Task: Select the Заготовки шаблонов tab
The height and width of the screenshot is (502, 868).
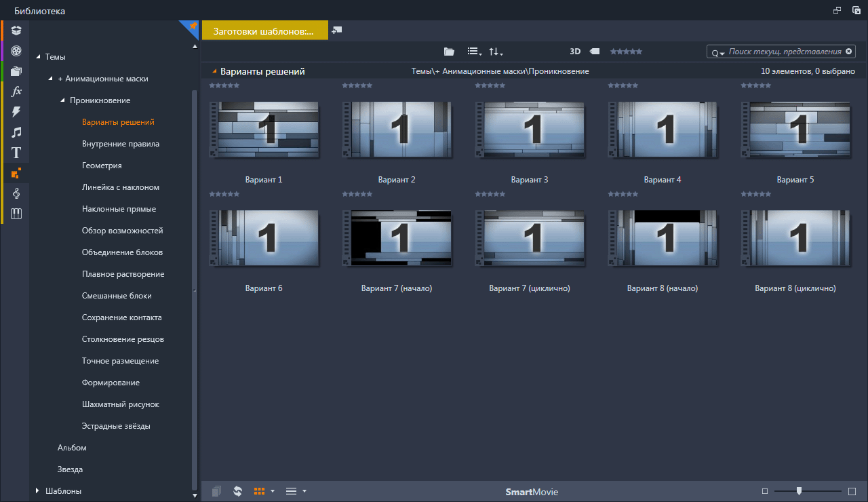Action: (x=265, y=31)
